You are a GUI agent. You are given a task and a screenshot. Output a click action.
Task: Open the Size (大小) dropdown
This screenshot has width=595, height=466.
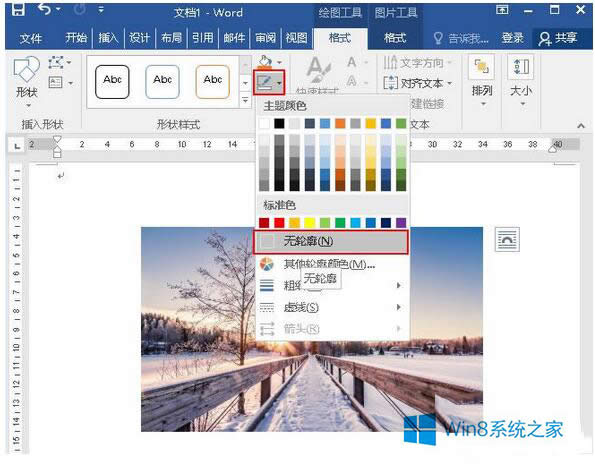point(521,80)
